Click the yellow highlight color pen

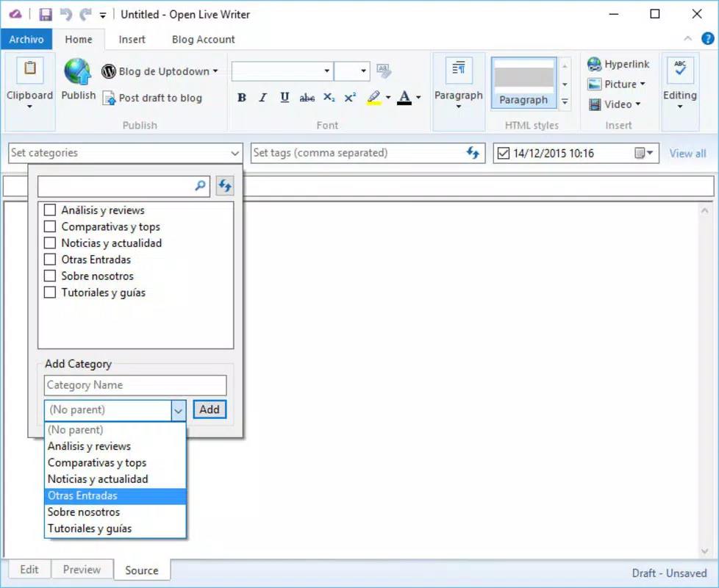click(373, 97)
